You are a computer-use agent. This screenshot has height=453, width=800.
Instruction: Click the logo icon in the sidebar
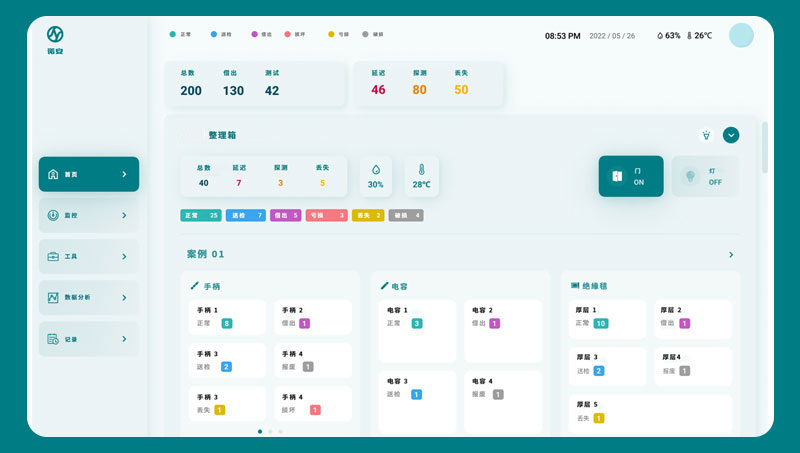(x=55, y=36)
